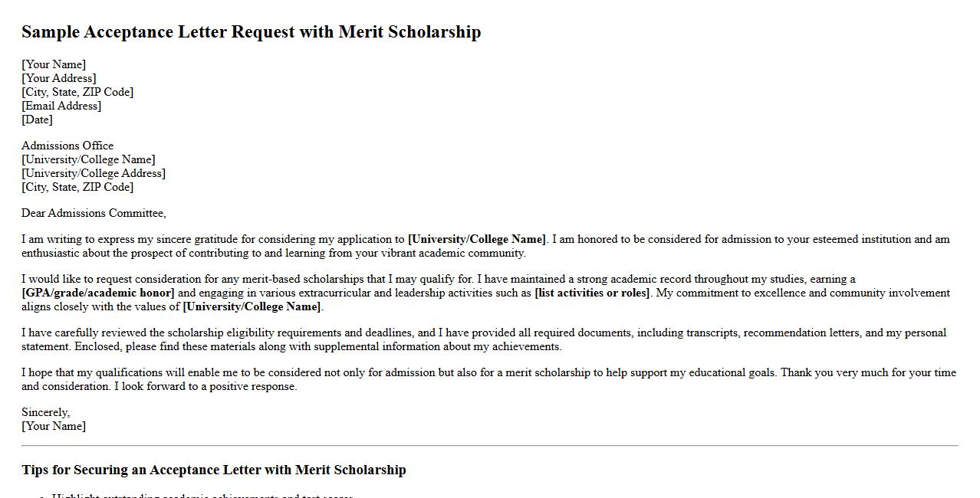The height and width of the screenshot is (498, 980).
Task: Click the [Email Address] placeholder
Action: pyautogui.click(x=61, y=106)
